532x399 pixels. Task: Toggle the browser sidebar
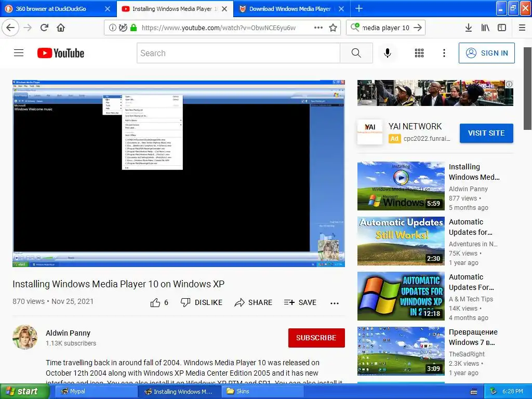click(502, 28)
